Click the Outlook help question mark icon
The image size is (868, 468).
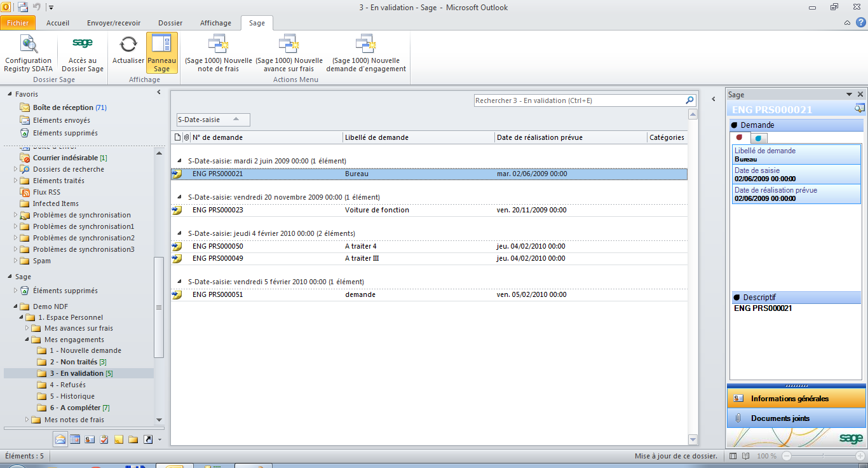click(x=860, y=23)
